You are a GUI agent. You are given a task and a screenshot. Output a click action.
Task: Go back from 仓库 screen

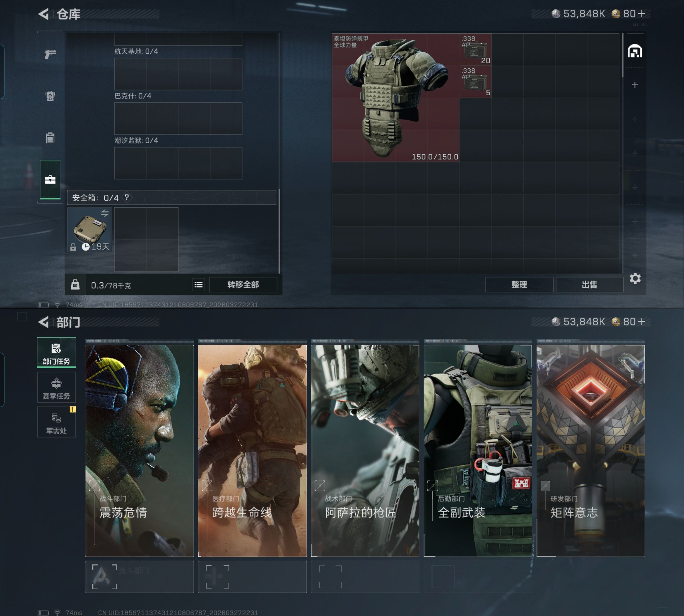(44, 14)
